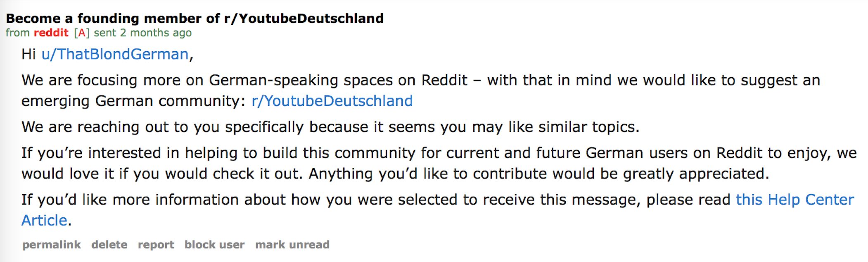Click the 'If you're interested in helping' paragraph
Image resolution: width=868 pixels, height=262 pixels.
click(x=439, y=164)
